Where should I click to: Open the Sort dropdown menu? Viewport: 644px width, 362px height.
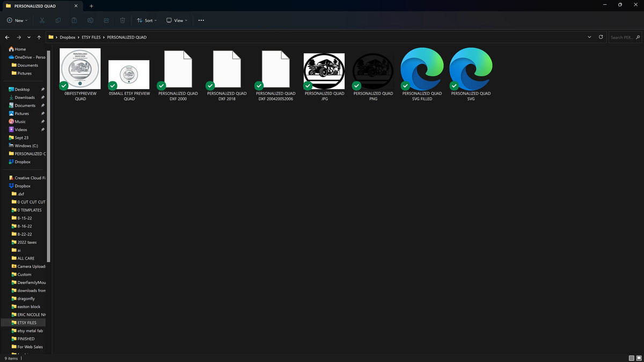tap(147, 20)
